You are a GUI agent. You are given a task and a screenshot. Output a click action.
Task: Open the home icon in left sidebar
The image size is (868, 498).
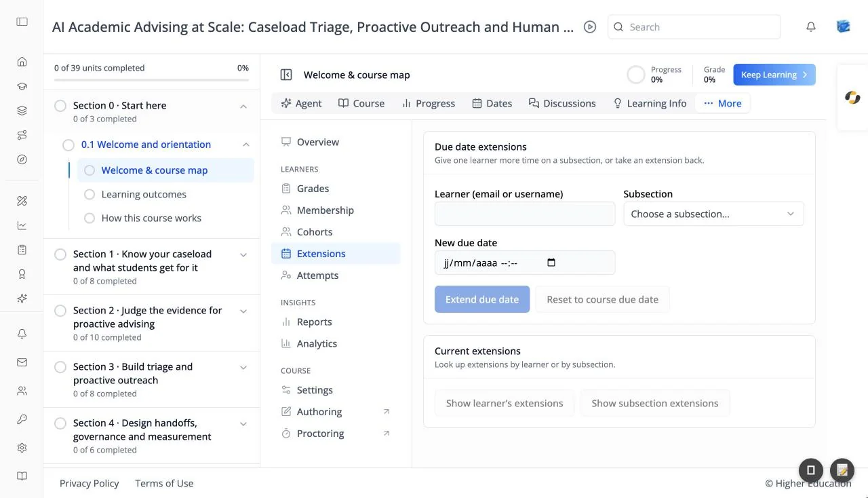22,62
